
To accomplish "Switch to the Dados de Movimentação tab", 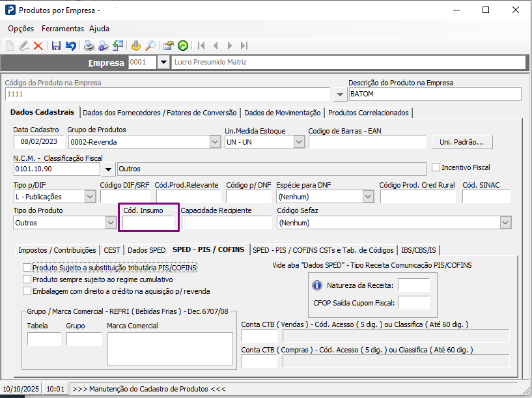I will click(282, 113).
